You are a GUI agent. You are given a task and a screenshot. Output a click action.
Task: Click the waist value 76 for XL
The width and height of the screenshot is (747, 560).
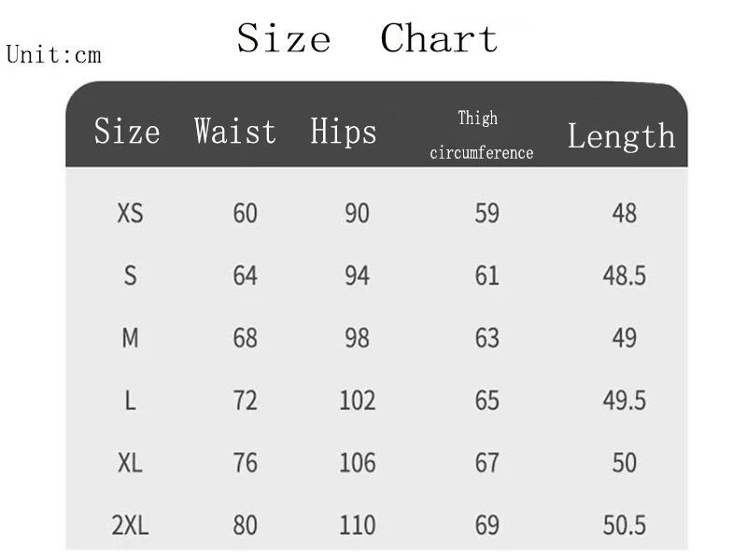click(x=245, y=463)
